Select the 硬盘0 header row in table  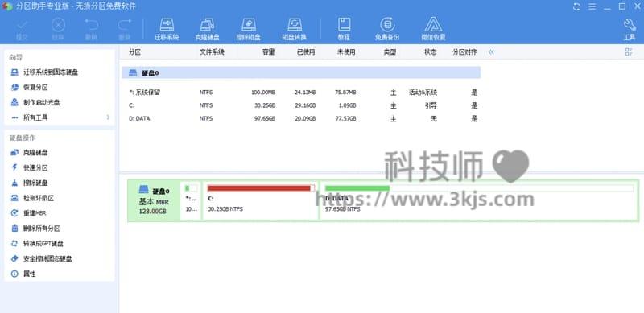coord(301,72)
